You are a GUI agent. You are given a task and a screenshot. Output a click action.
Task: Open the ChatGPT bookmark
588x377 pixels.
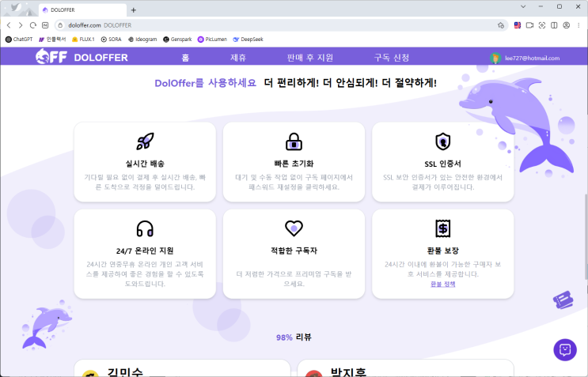19,40
